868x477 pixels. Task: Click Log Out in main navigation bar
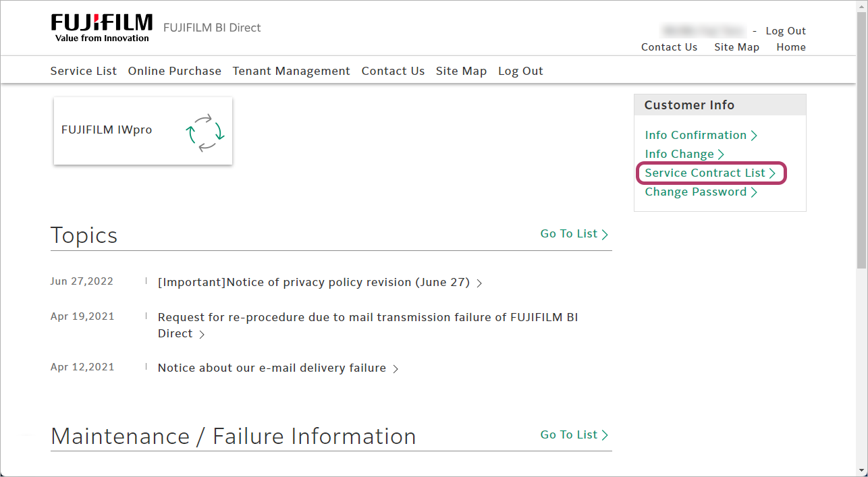click(520, 71)
